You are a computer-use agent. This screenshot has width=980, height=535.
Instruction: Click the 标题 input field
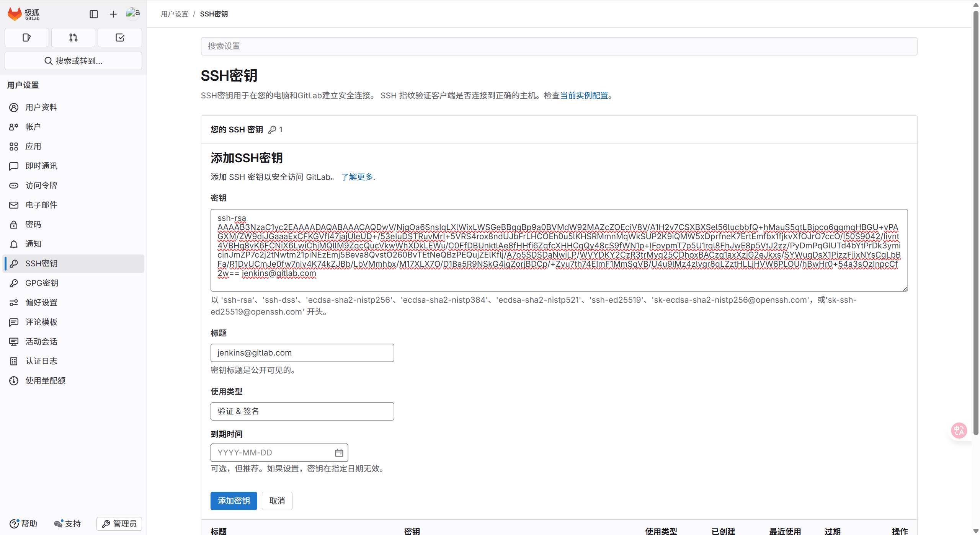pyautogui.click(x=302, y=353)
